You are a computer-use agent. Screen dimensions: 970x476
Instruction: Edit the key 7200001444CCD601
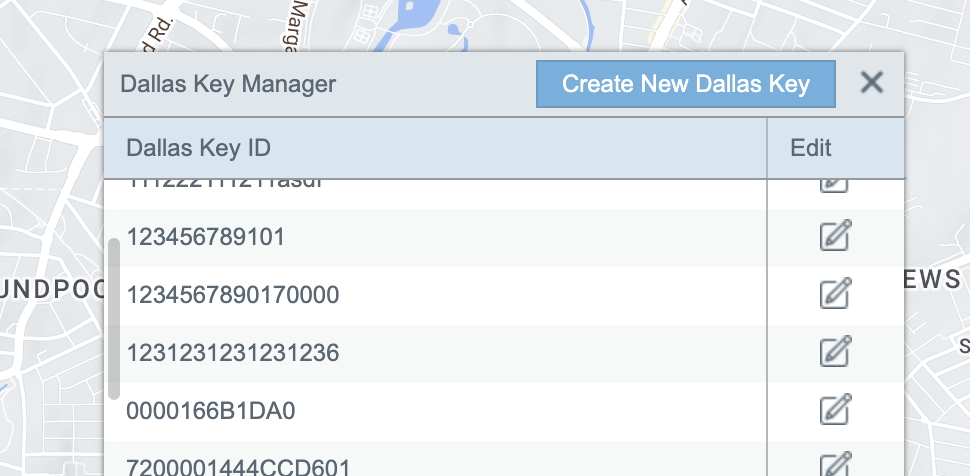click(835, 465)
